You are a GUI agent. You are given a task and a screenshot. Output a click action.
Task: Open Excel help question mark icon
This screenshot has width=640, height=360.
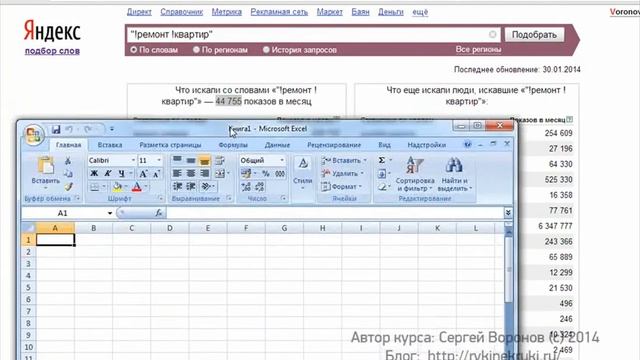(x=468, y=144)
